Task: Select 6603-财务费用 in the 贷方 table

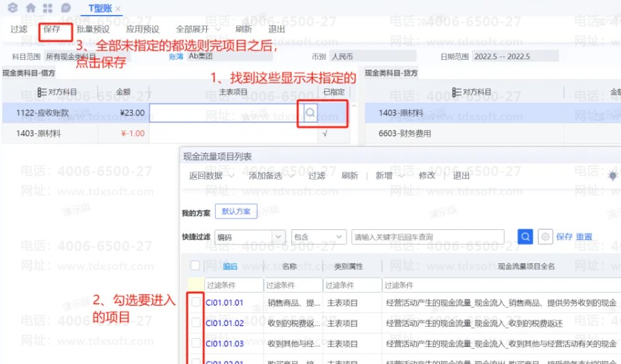Action: pos(404,133)
